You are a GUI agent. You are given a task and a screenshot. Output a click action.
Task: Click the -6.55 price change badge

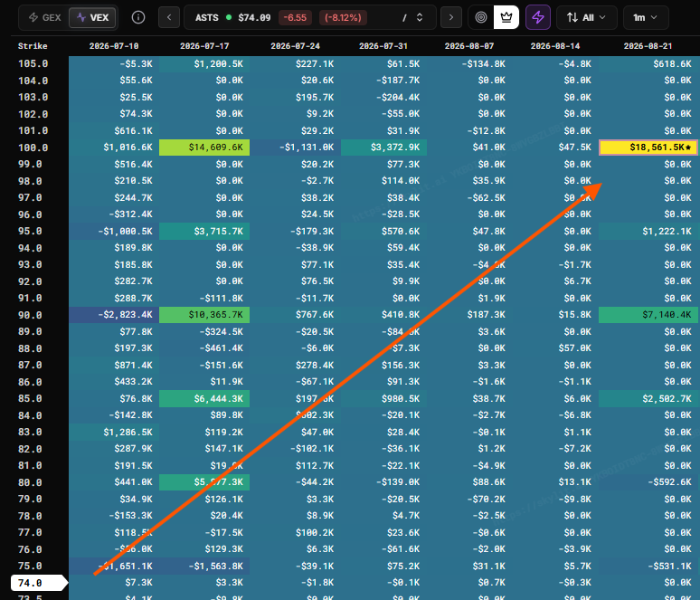(295, 18)
